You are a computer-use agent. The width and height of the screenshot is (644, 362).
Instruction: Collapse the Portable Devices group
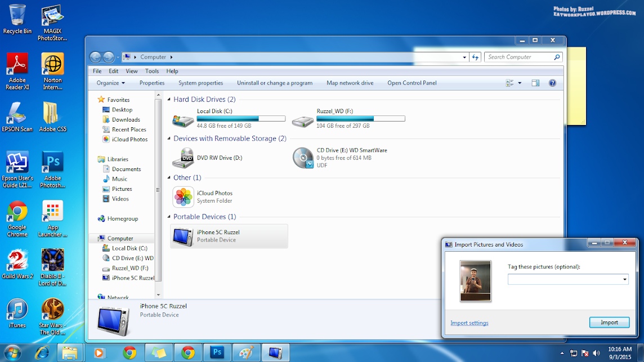[169, 217]
